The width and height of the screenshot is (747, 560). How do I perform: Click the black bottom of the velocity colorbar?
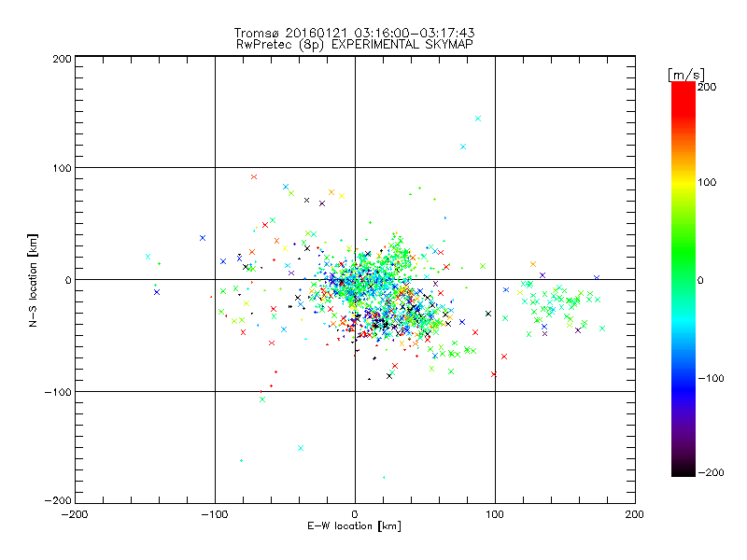(x=684, y=471)
